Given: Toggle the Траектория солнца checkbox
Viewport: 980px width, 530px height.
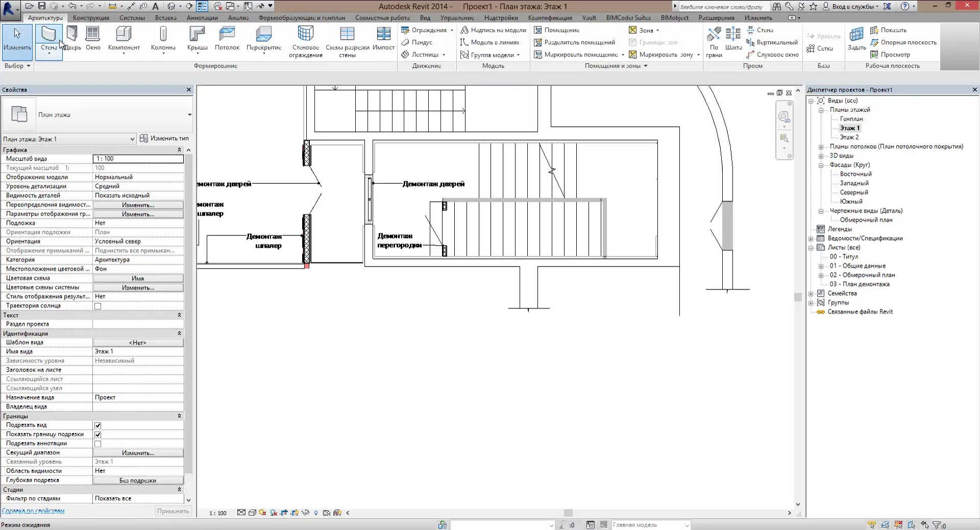Looking at the screenshot, I should pyautogui.click(x=97, y=306).
